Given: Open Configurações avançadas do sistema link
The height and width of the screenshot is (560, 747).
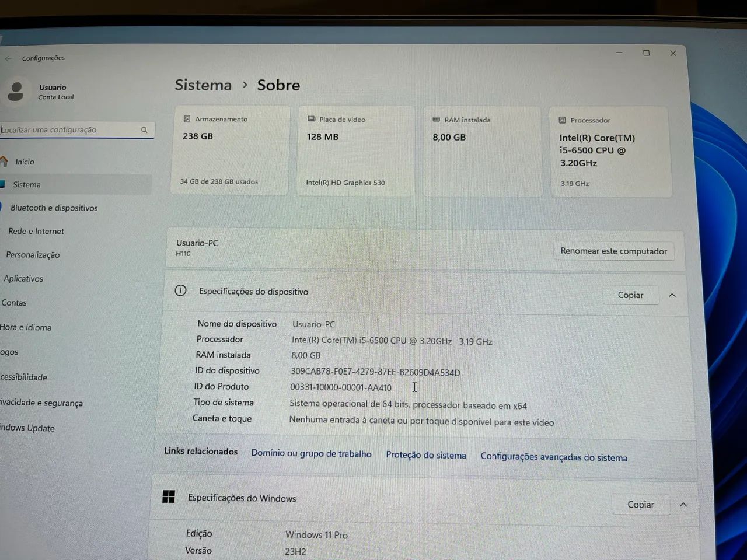Looking at the screenshot, I should (554, 457).
